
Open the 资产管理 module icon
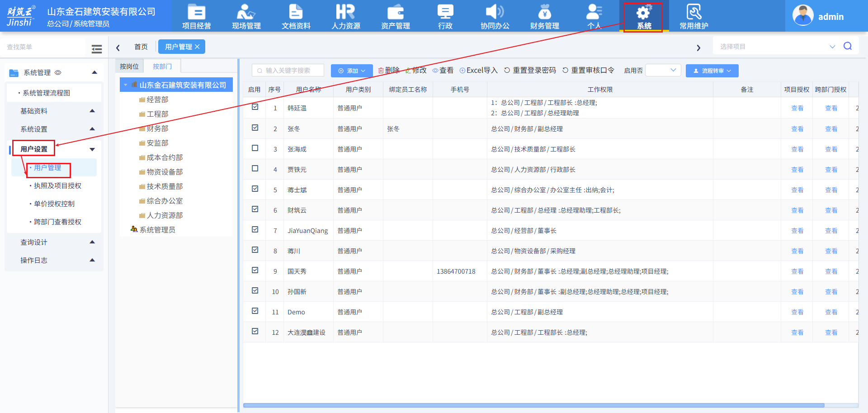coord(395,16)
